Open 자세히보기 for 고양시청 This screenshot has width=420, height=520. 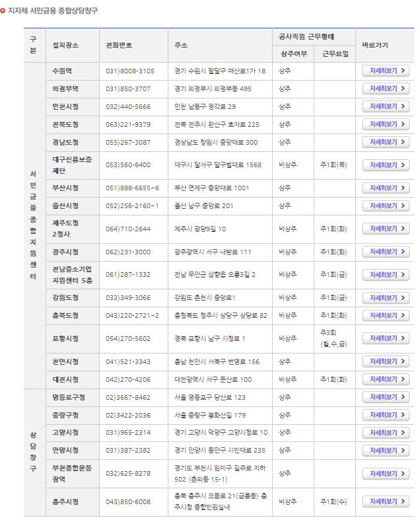(x=386, y=433)
